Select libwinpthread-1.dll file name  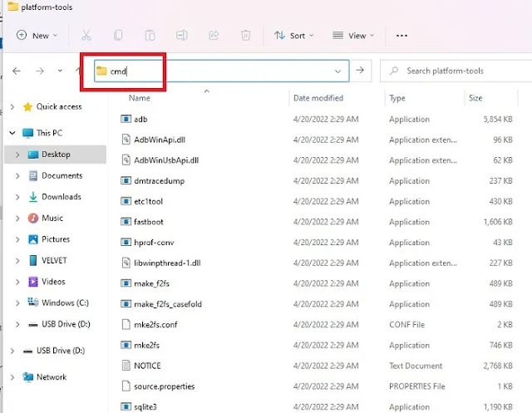167,263
